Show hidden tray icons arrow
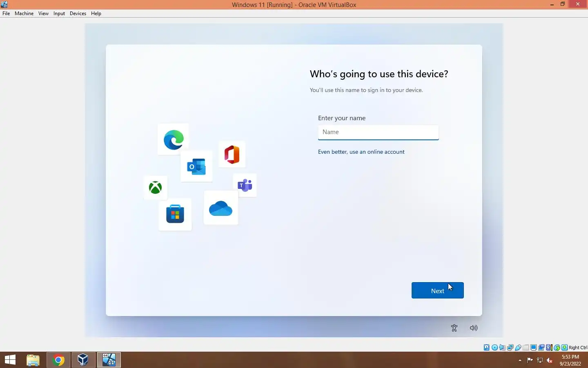588x368 pixels. (520, 360)
